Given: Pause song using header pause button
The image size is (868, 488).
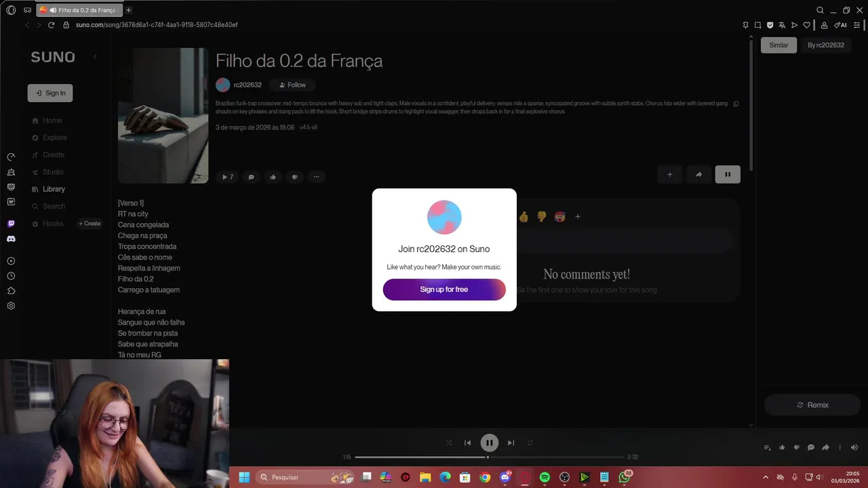Looking at the screenshot, I should pos(728,174).
